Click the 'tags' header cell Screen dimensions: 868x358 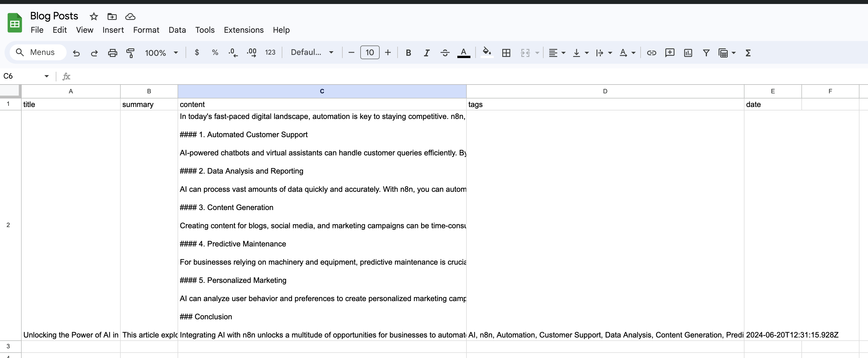(605, 104)
